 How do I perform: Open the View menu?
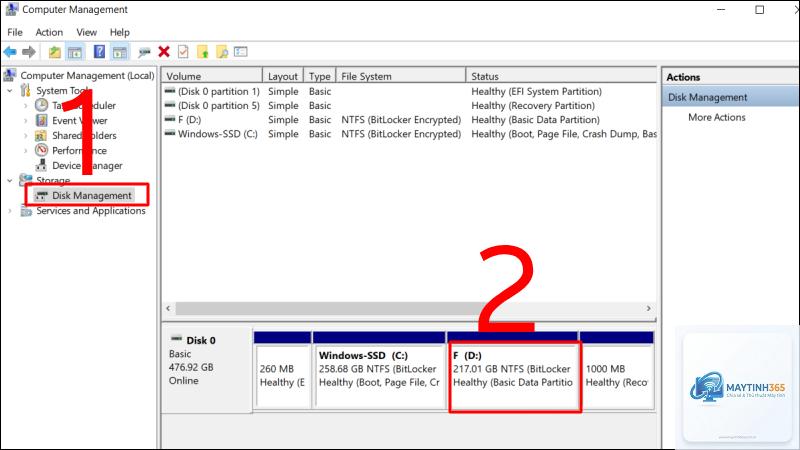[x=86, y=32]
